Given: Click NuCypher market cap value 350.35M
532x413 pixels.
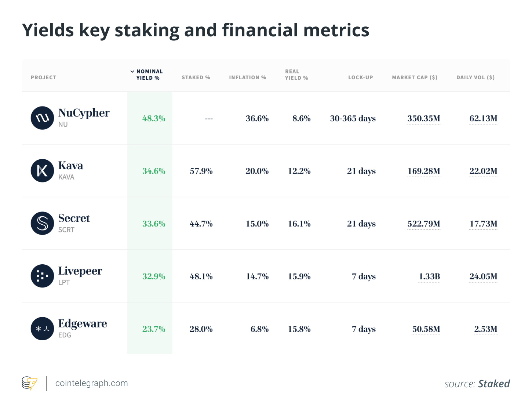Looking at the screenshot, I should point(424,119).
